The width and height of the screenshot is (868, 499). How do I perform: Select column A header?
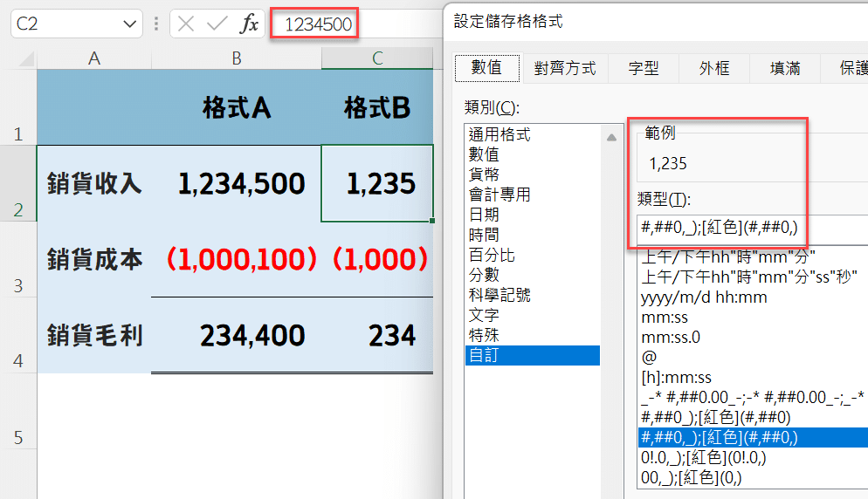click(94, 58)
